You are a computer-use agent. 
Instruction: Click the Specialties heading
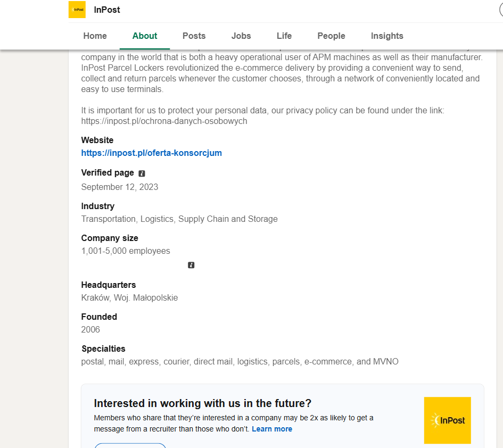coord(103,349)
